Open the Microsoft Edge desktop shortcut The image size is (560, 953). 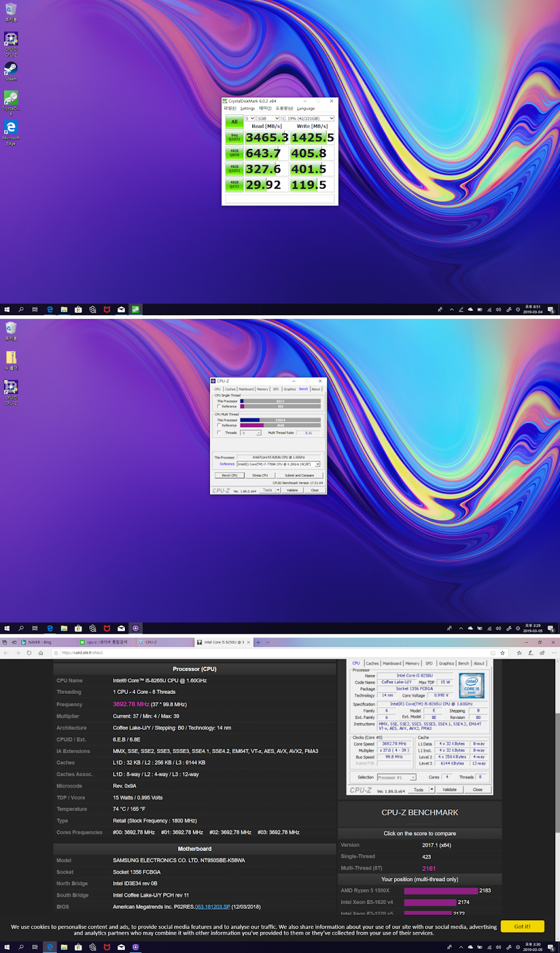11,132
